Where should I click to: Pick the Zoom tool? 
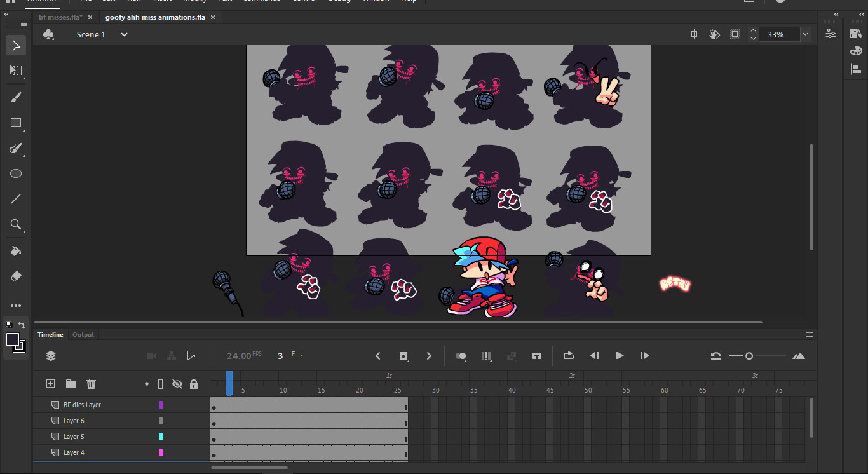click(16, 224)
